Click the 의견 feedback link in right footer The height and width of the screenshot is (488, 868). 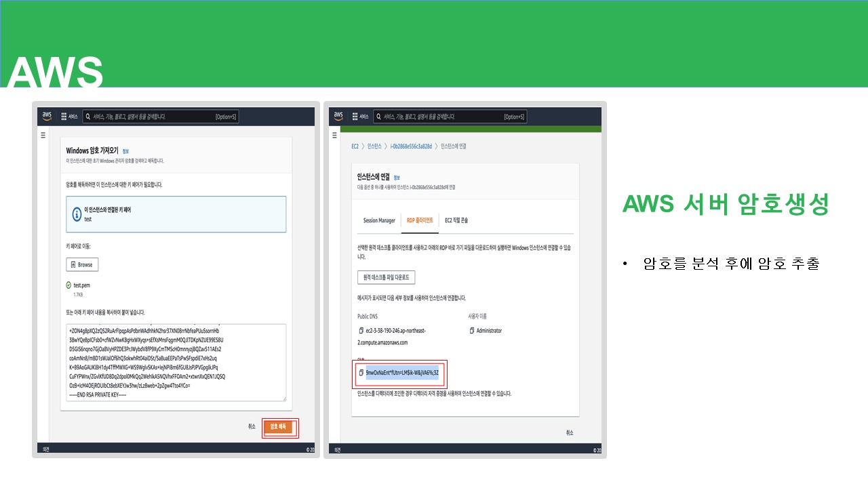pos(337,449)
